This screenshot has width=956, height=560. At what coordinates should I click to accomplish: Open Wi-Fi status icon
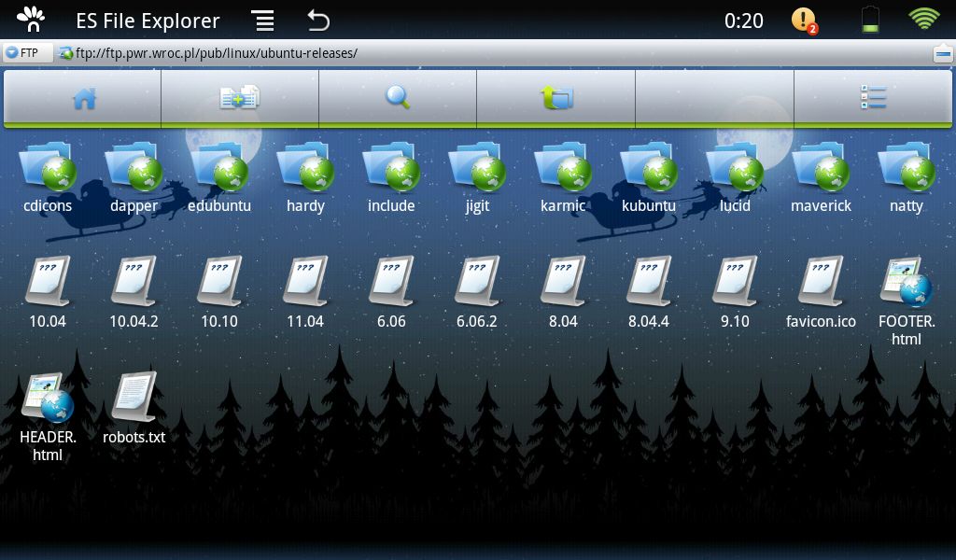point(924,19)
